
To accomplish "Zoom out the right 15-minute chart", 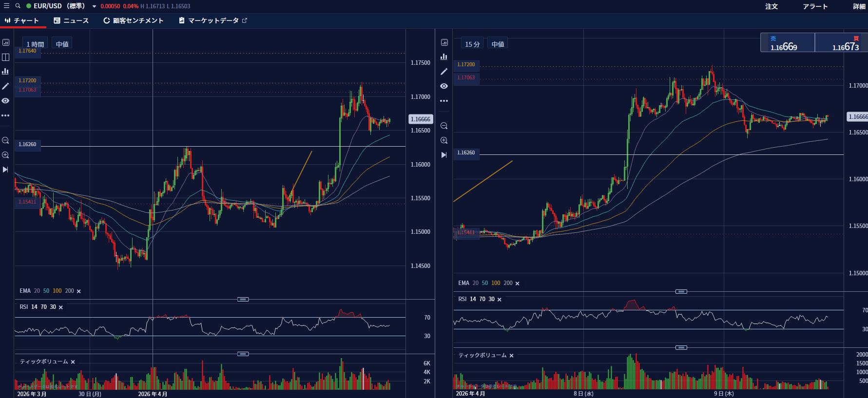I will coord(444,126).
